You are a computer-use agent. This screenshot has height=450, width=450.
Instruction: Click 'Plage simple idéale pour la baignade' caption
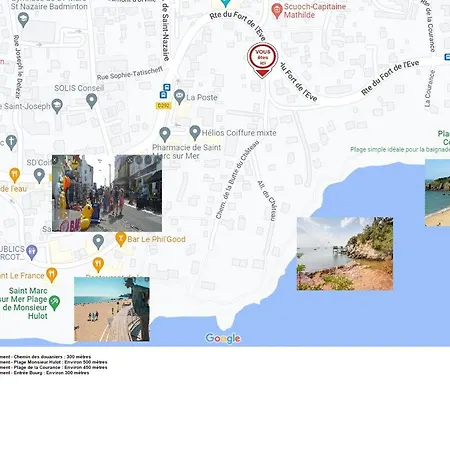(x=400, y=149)
